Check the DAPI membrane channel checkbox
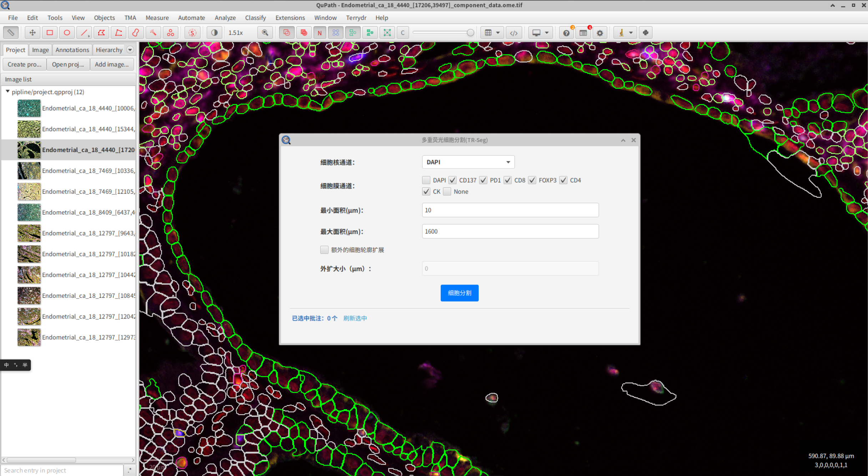This screenshot has width=868, height=476. point(426,180)
